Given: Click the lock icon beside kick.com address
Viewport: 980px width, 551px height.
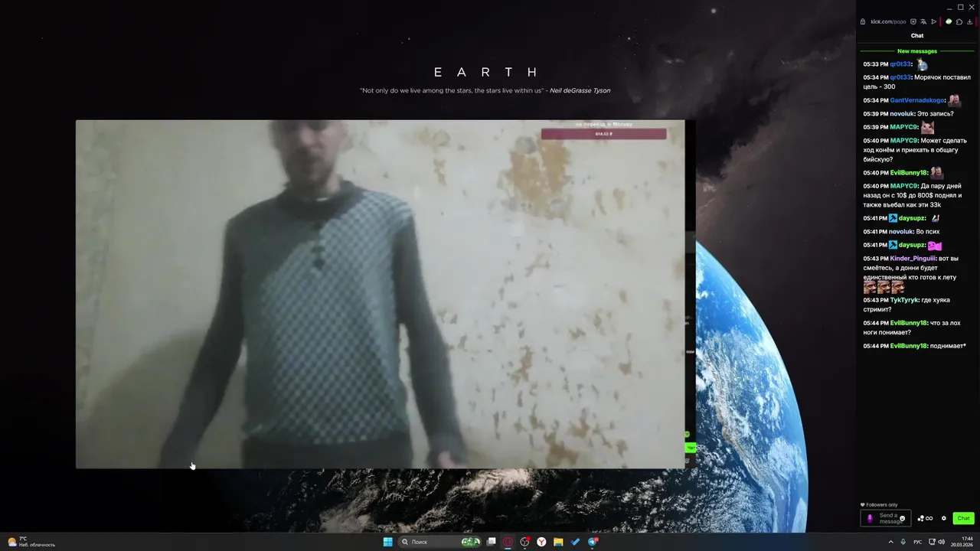Looking at the screenshot, I should pyautogui.click(x=863, y=21).
